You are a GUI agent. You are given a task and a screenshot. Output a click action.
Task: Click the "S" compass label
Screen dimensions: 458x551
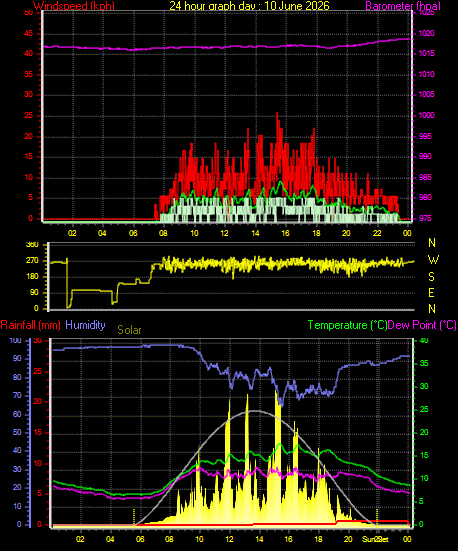(432, 277)
